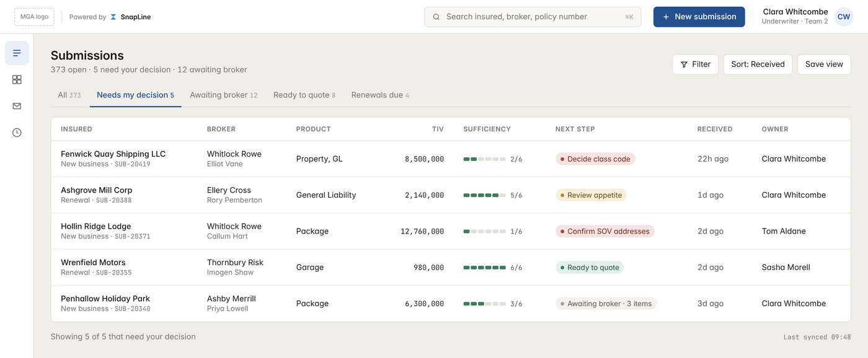Open the Ready to quote tab
The height and width of the screenshot is (358, 868).
pos(304,95)
